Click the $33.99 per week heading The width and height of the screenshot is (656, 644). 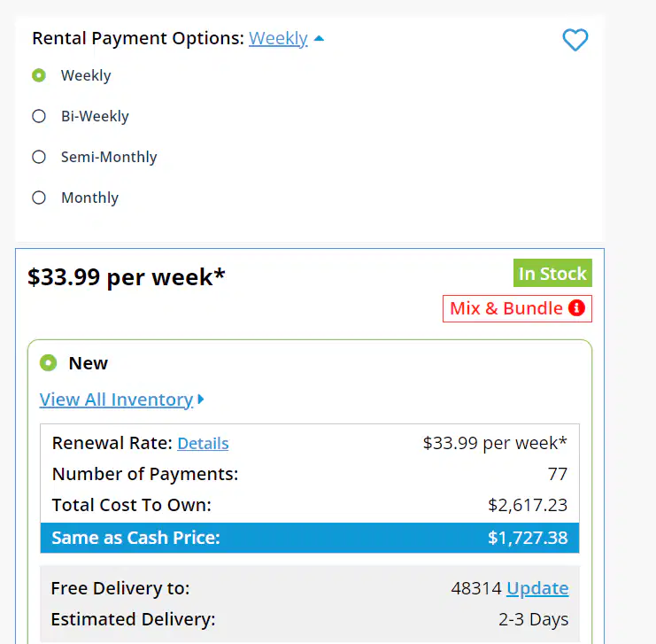point(127,277)
